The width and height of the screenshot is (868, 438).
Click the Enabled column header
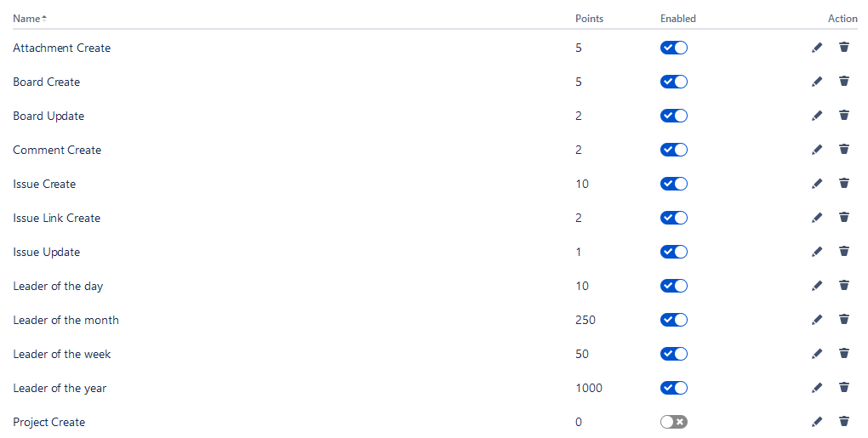click(x=677, y=19)
